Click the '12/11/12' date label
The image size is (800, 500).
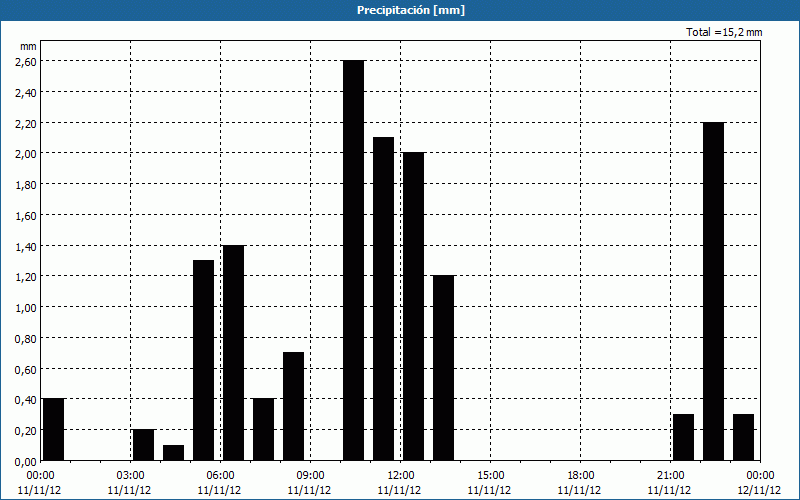pyautogui.click(x=760, y=490)
